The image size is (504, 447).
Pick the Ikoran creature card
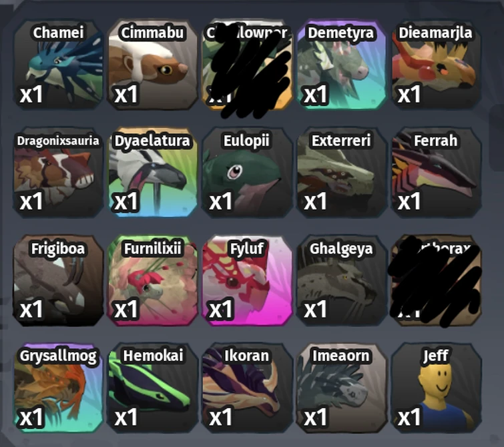click(247, 388)
